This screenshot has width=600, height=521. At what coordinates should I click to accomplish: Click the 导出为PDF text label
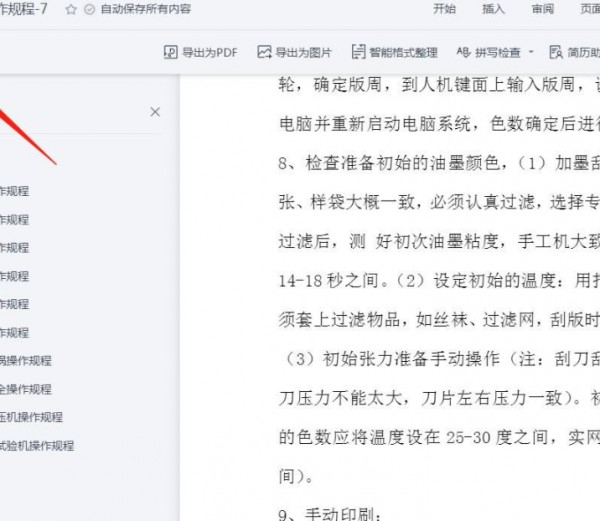click(x=210, y=52)
